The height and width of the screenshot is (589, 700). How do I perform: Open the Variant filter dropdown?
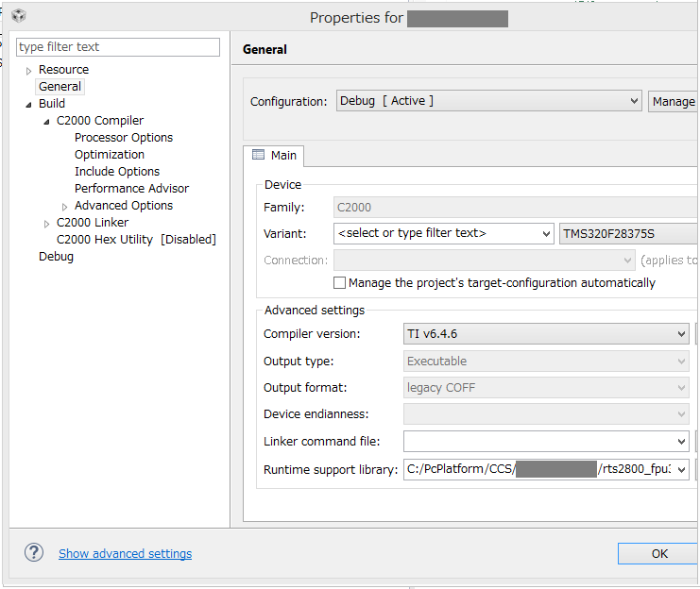(x=444, y=233)
